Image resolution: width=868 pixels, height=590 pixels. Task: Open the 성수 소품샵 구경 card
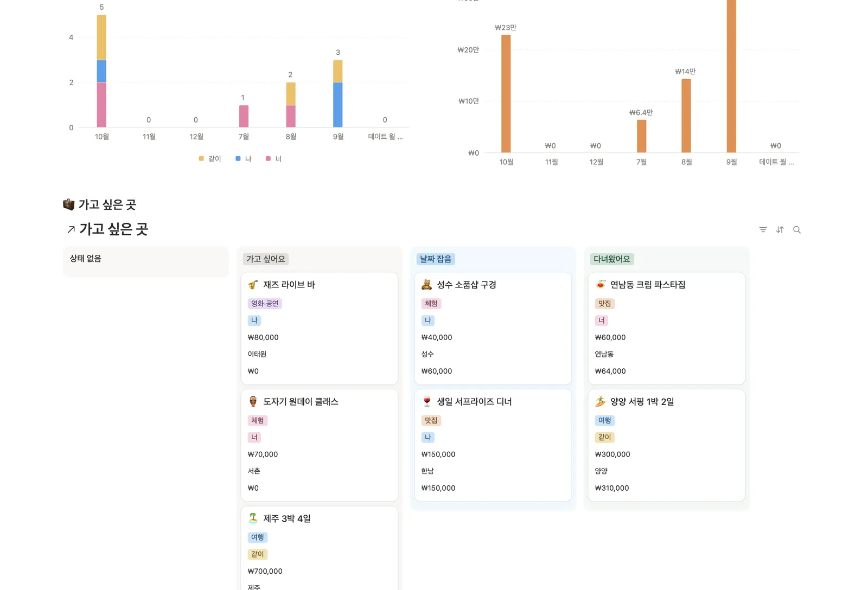[x=493, y=329]
